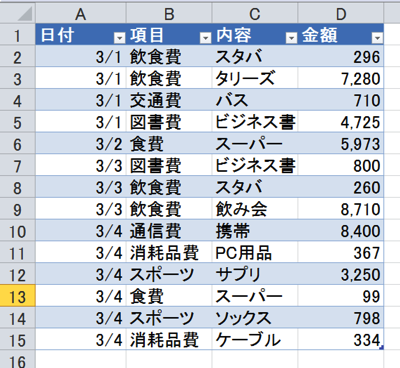
Task: Select the 通信費 cell
Action: pos(169,231)
